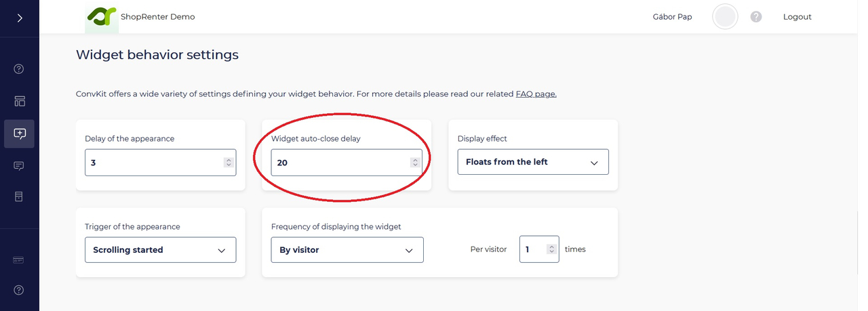Click the ShopRenter Demo logo

[102, 17]
